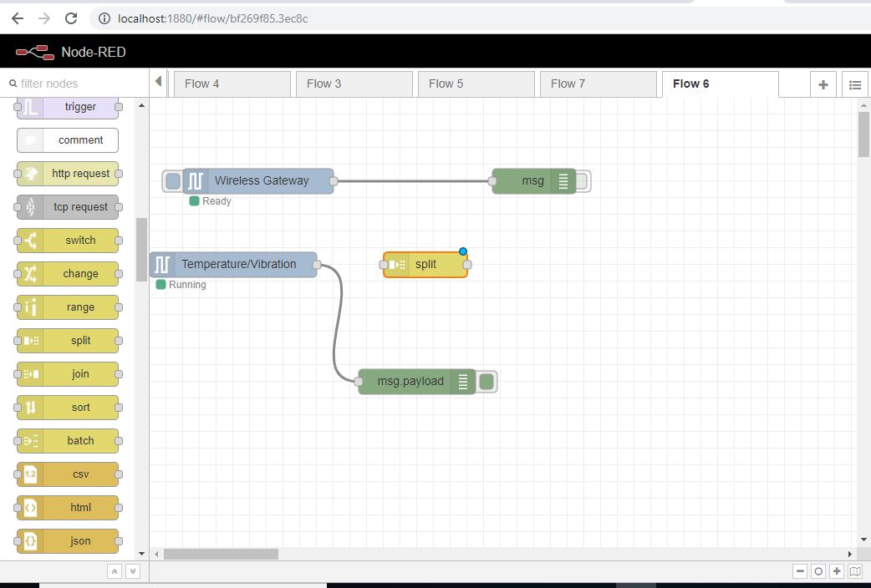
Task: Click the Wireless Gateway output port
Action: (x=334, y=181)
